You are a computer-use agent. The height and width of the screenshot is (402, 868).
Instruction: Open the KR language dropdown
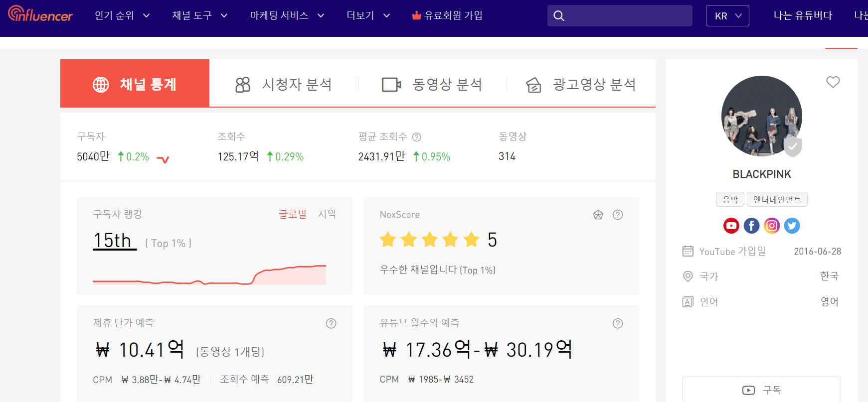(727, 16)
